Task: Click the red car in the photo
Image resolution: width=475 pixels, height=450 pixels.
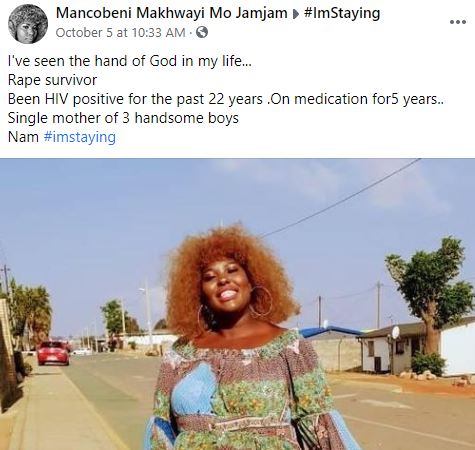Action: coord(53,353)
